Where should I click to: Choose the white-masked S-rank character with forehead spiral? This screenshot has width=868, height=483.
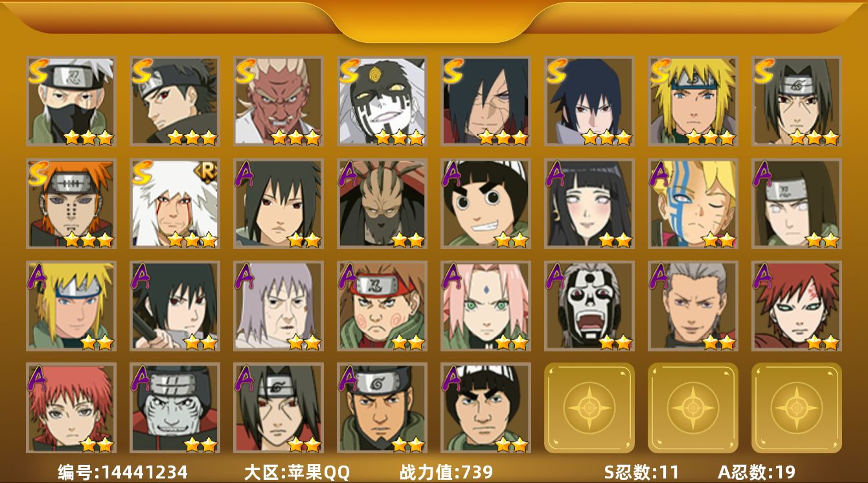382,101
